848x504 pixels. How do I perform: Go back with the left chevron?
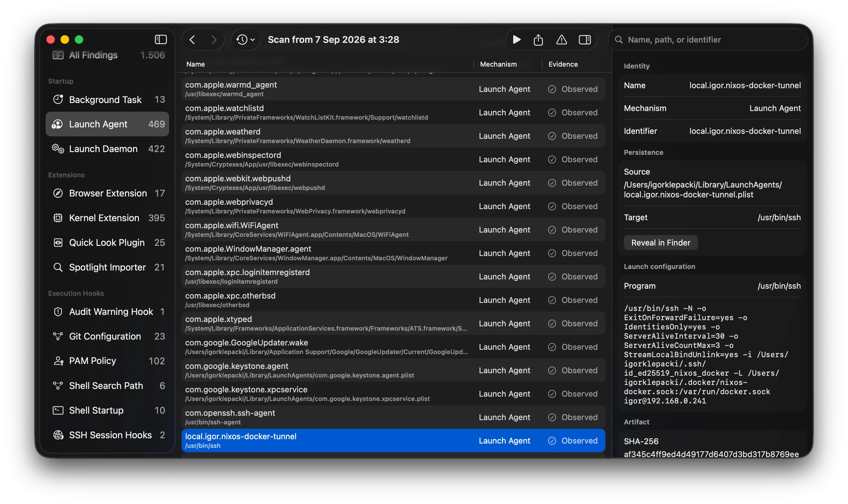[192, 40]
